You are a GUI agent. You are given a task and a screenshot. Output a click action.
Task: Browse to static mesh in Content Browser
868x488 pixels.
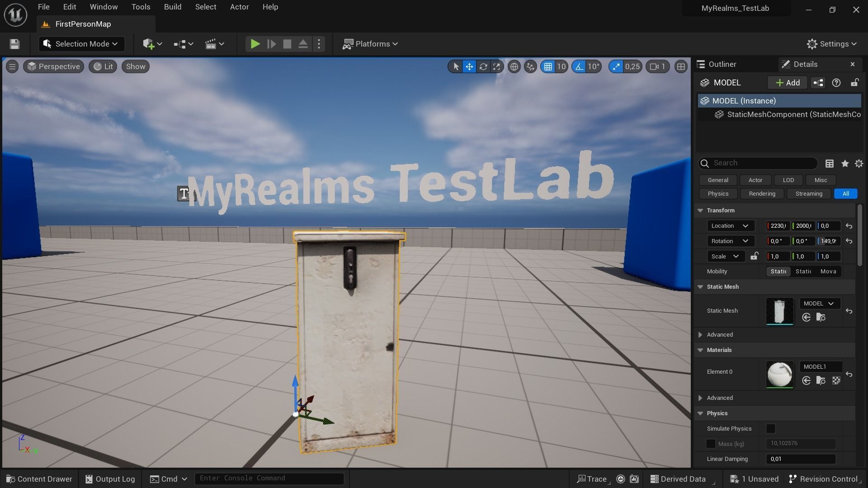[x=821, y=318]
